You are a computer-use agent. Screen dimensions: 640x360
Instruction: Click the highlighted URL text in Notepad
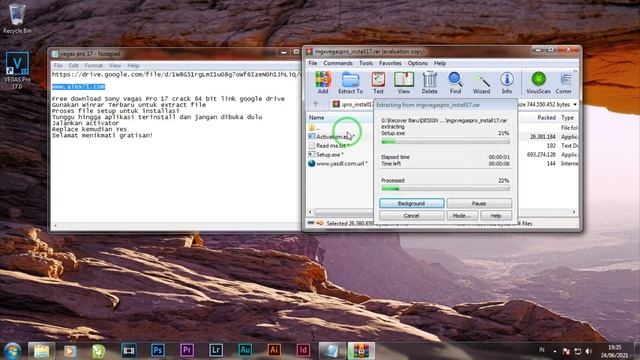[x=78, y=87]
